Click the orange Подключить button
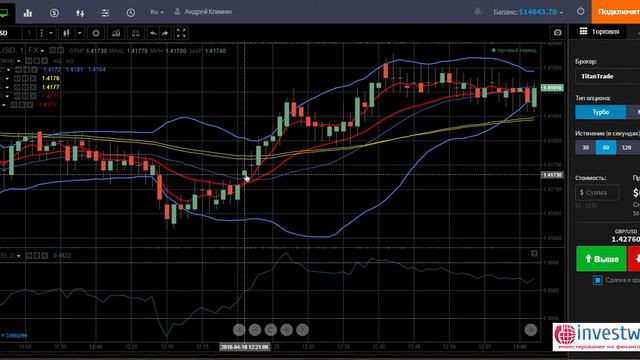The image size is (640, 360). coord(616,12)
